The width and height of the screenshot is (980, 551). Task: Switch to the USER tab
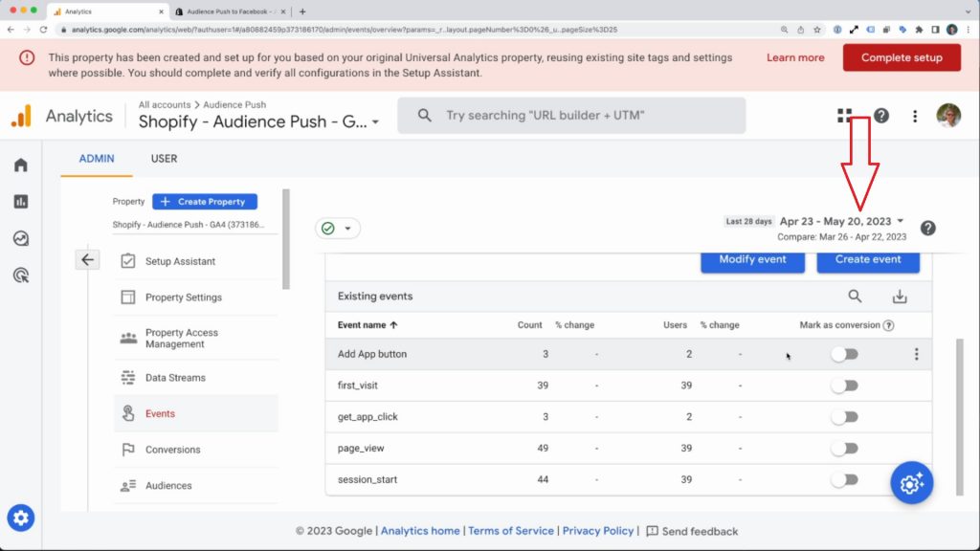[164, 159]
